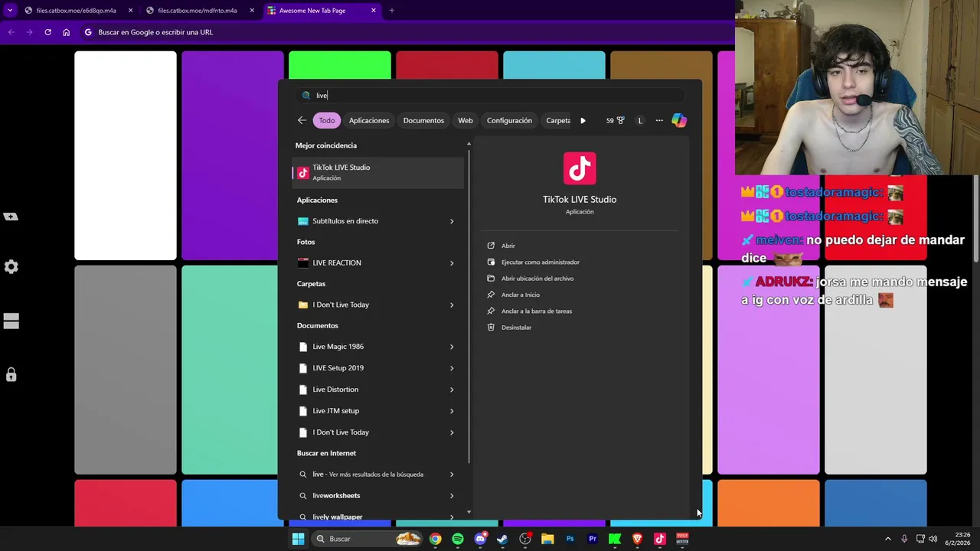980x551 pixels.
Task: Expand Live Distortion document arrow
Action: (452, 390)
